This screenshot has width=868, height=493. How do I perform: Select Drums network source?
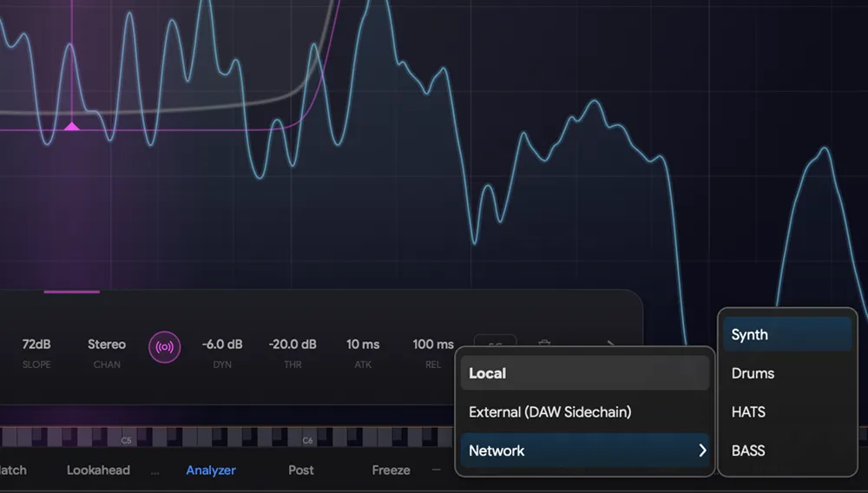coord(787,373)
